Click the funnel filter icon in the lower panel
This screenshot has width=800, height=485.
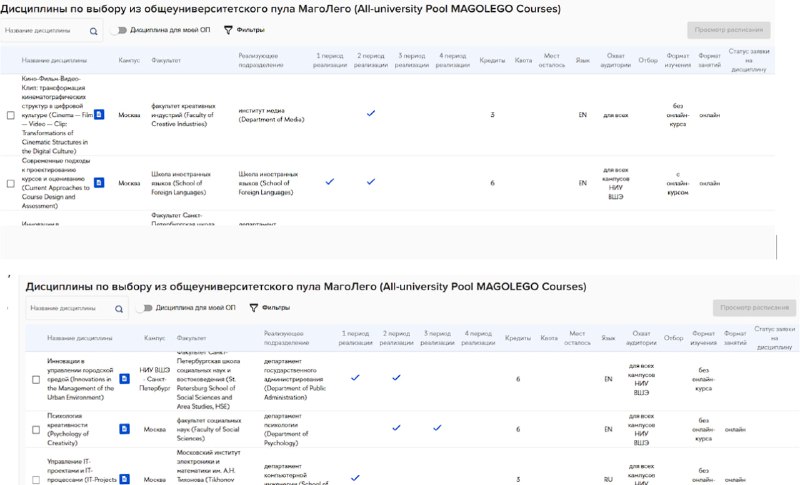pos(254,308)
